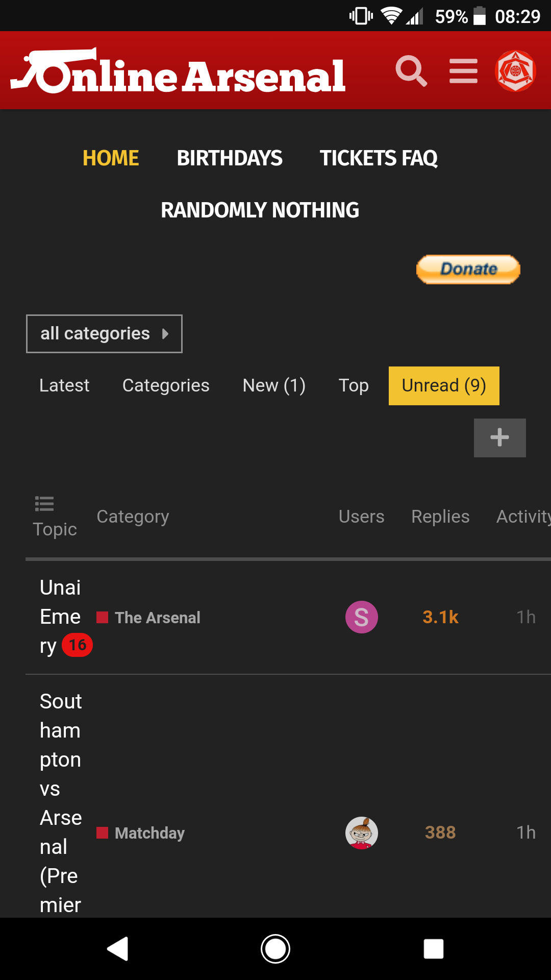Toggle bulk select list icon above Topic
Screen dimensions: 551x980
point(44,504)
